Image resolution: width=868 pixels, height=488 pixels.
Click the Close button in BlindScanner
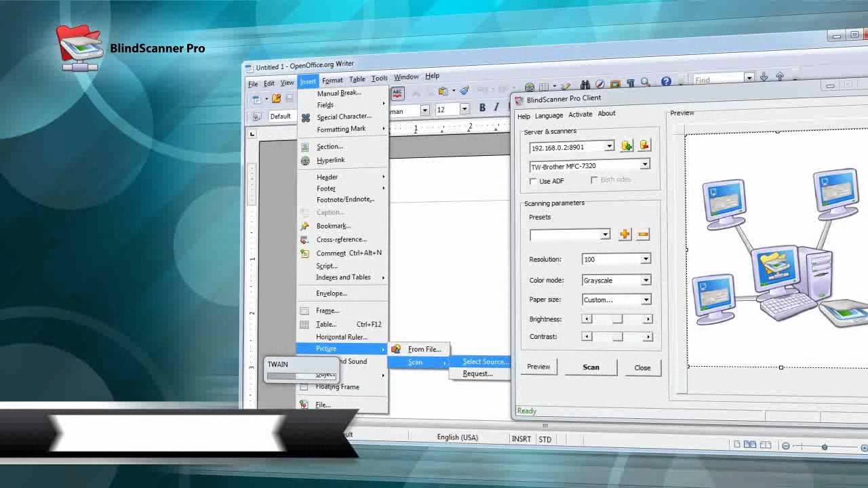(x=642, y=368)
